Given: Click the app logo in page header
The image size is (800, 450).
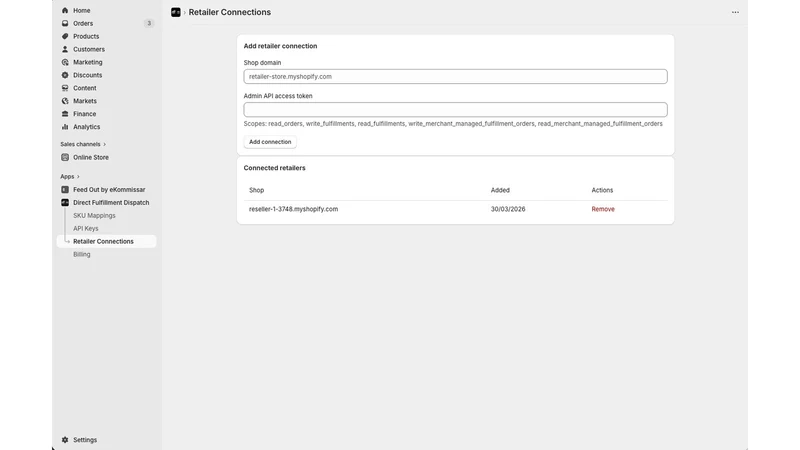Looking at the screenshot, I should [x=176, y=12].
